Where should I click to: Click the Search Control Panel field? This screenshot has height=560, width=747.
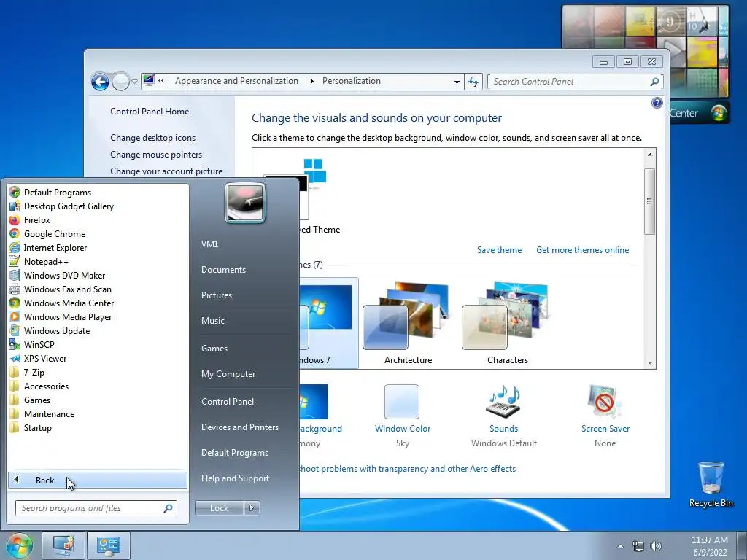(x=575, y=82)
